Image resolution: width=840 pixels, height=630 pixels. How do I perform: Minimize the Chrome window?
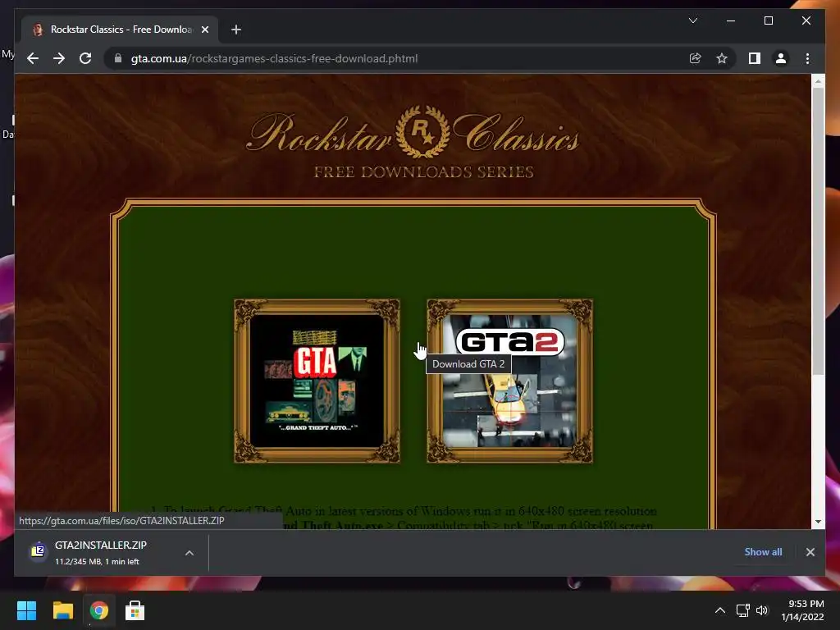click(x=731, y=21)
